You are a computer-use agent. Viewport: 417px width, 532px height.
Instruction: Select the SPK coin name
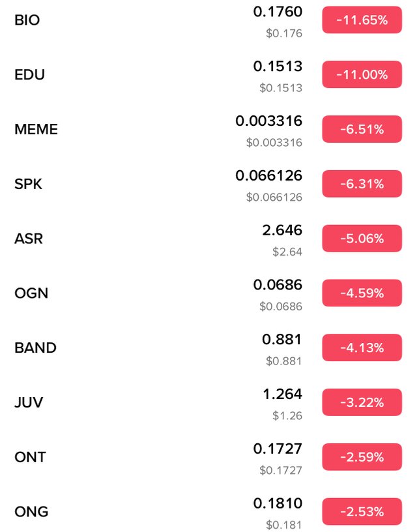28,184
